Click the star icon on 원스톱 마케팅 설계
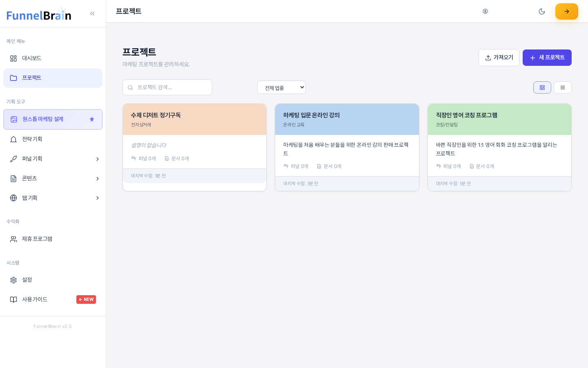 (92, 119)
